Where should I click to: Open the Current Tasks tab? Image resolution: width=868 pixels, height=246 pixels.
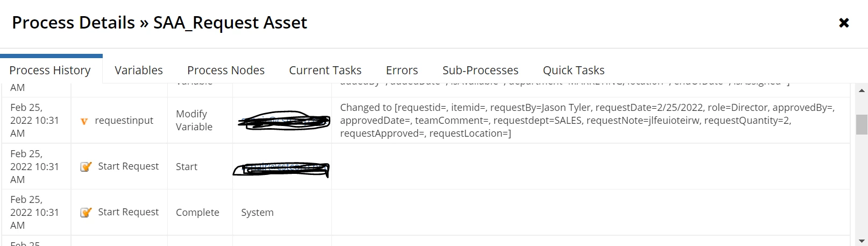click(x=325, y=71)
